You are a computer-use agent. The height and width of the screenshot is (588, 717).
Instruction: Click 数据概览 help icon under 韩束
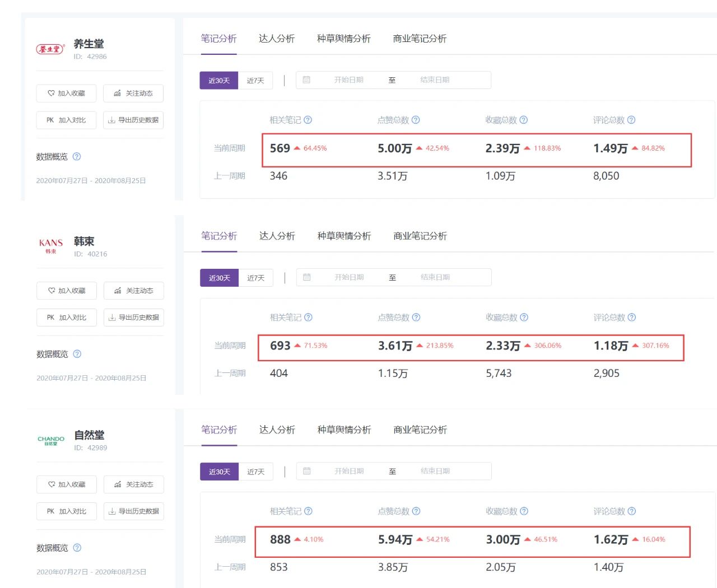coord(77,354)
